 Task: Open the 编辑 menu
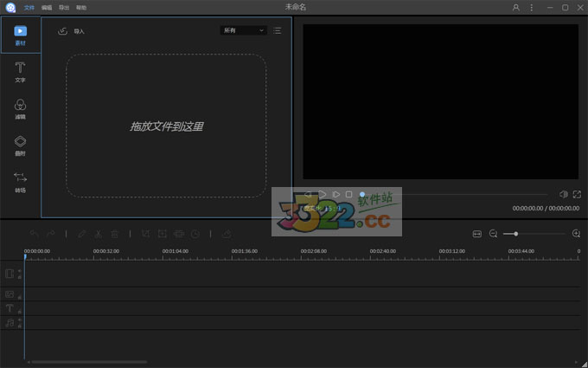tap(47, 8)
